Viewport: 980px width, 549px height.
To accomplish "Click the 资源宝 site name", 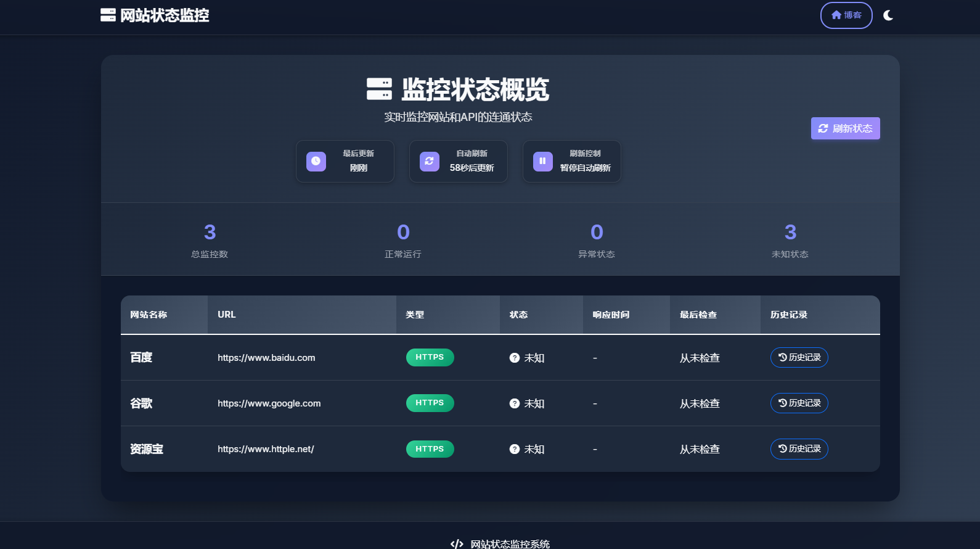I will (x=147, y=449).
